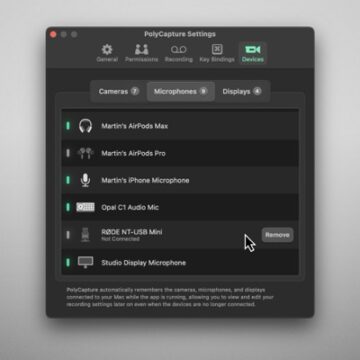This screenshot has width=360, height=360.
Task: Select the Martin's AirPods Pro row
Action: pos(180,153)
